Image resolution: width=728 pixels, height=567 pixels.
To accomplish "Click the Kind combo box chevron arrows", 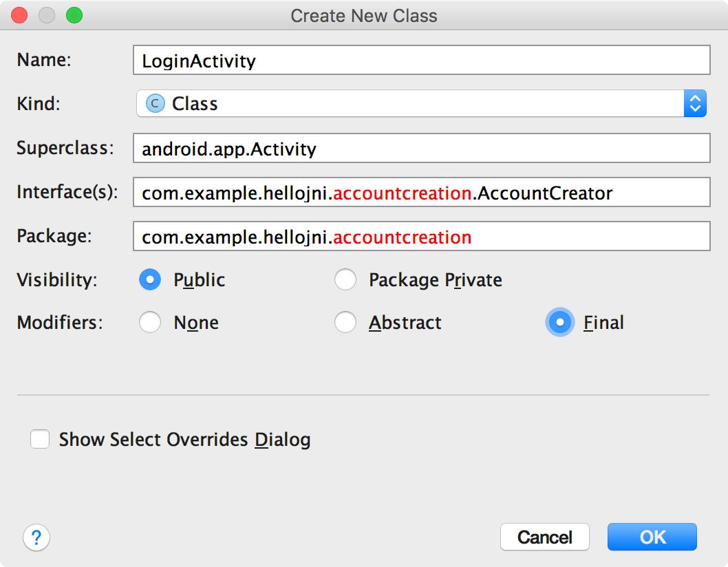I will [x=695, y=103].
